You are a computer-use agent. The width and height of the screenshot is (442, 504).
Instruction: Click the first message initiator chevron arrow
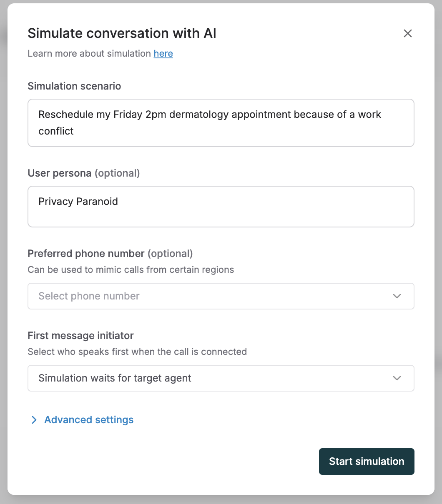click(x=397, y=378)
